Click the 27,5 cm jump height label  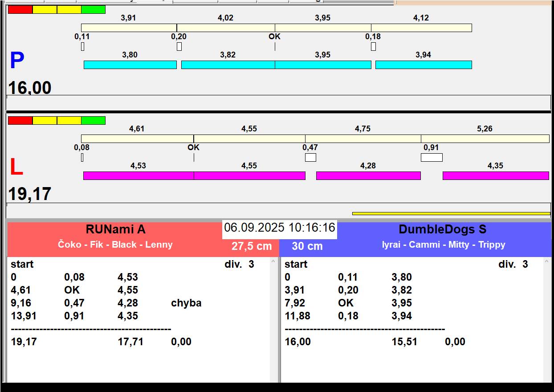(251, 246)
